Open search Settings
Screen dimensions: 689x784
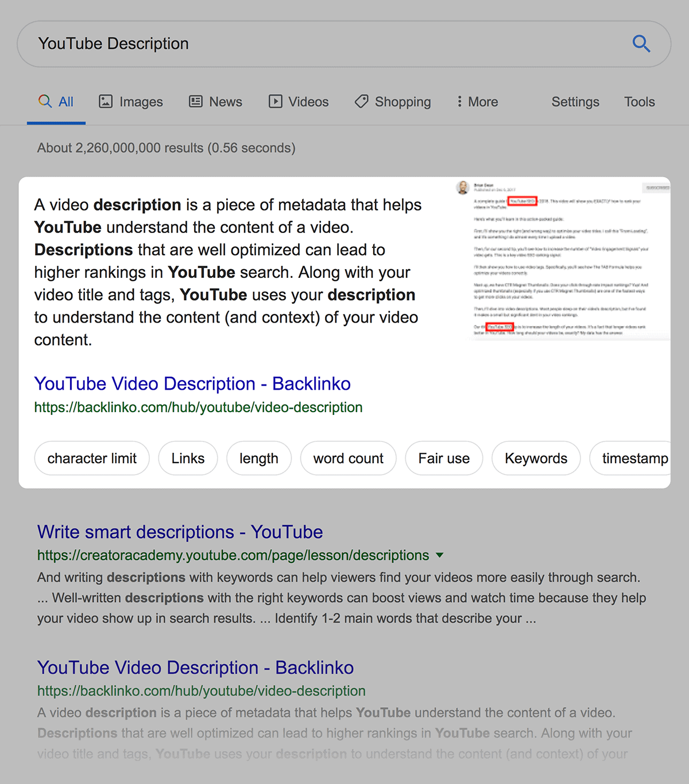point(575,102)
